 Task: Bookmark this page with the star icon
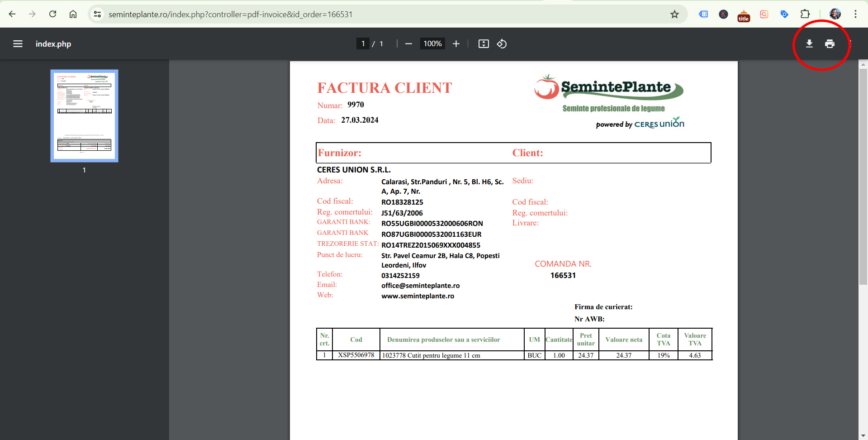tap(674, 14)
